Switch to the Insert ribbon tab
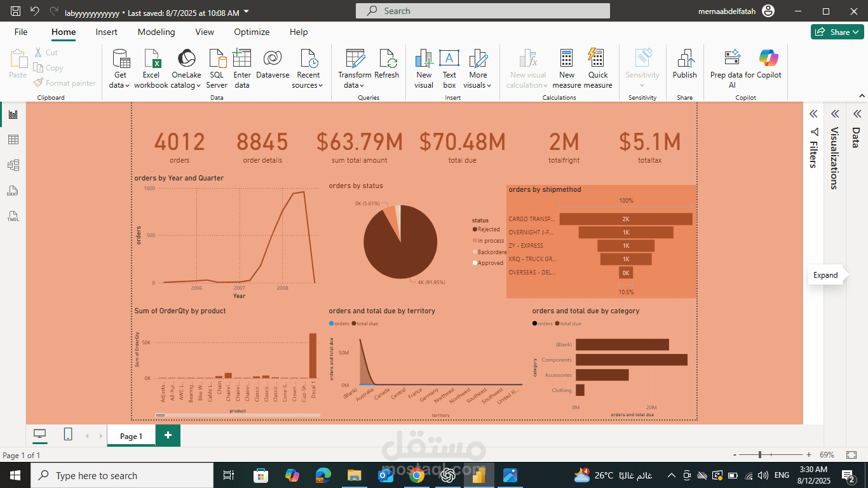 106,32
